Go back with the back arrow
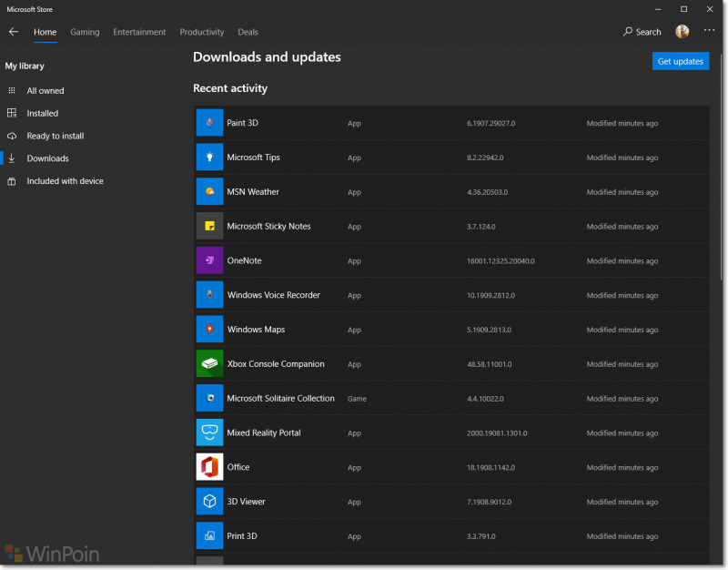This screenshot has width=728, height=570. tap(14, 32)
